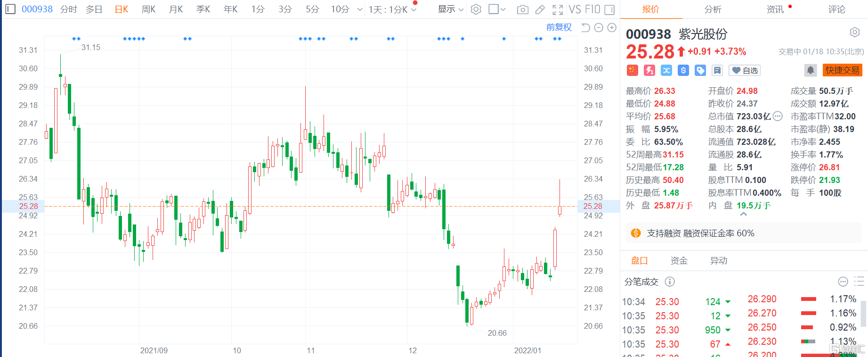Take a chart screenshot with the camera icon
The width and height of the screenshot is (868, 357).
pos(522,9)
